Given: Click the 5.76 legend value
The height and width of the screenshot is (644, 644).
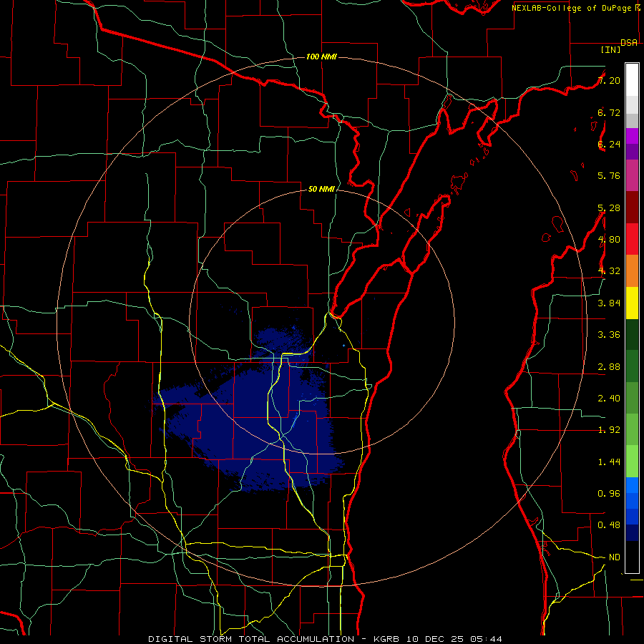Looking at the screenshot, I should [x=609, y=176].
